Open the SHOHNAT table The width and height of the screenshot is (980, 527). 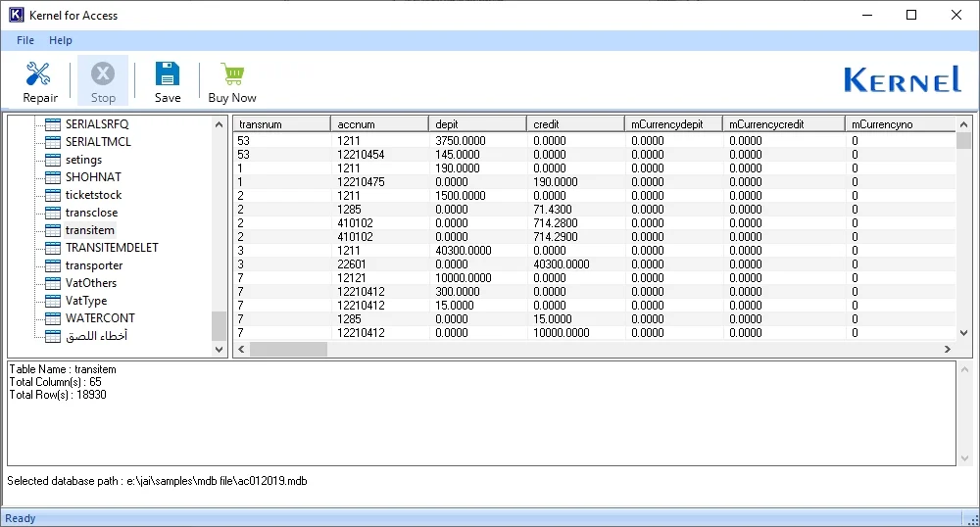pos(93,177)
